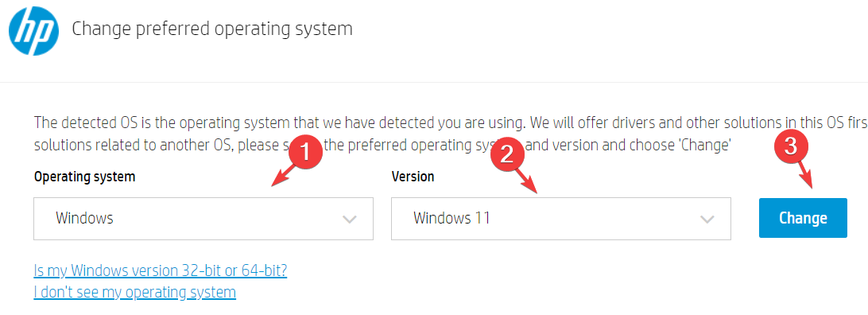The height and width of the screenshot is (315, 868).
Task: Click the 'Change preferred operating system' heading
Action: coord(212,28)
